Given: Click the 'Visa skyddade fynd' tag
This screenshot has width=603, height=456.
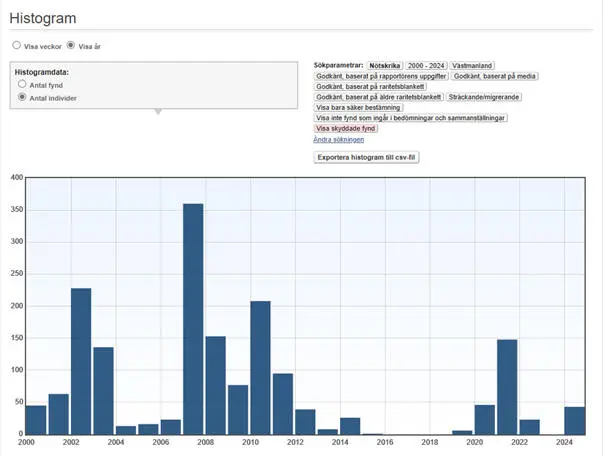Looking at the screenshot, I should tap(346, 128).
